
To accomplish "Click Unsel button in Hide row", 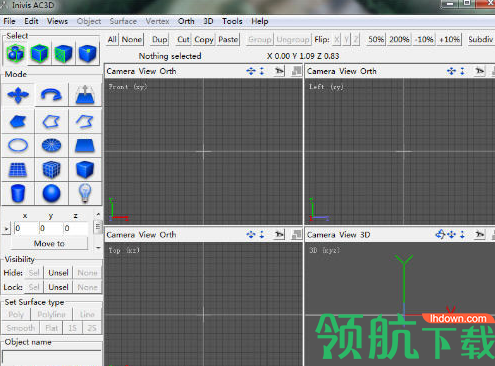I will pos(58,273).
